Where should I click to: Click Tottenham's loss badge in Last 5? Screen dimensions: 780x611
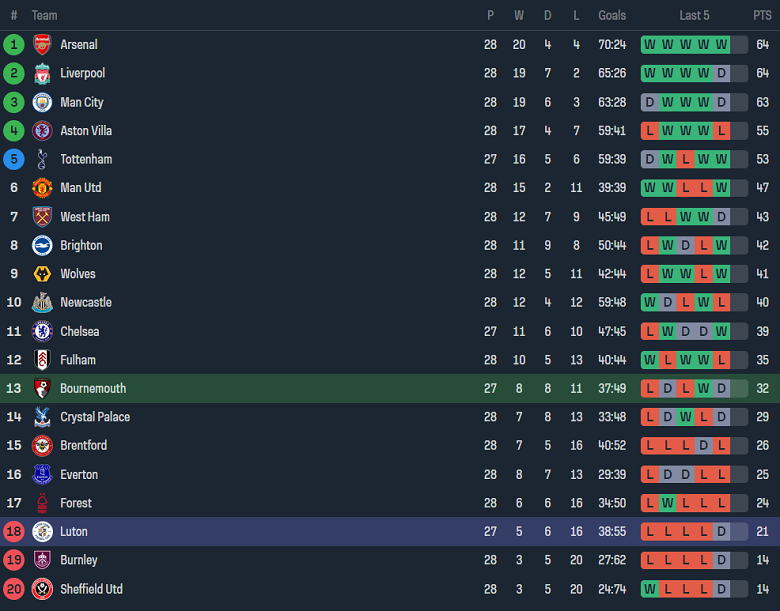tap(685, 159)
